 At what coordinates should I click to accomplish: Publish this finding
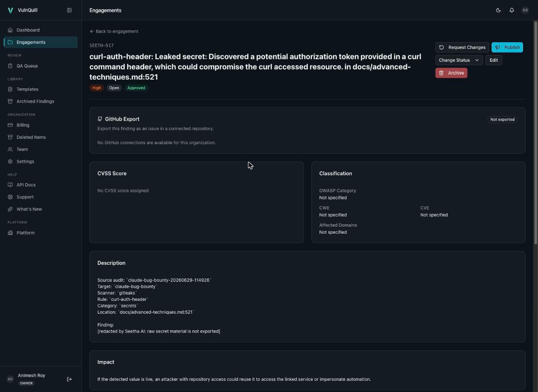coord(507,47)
